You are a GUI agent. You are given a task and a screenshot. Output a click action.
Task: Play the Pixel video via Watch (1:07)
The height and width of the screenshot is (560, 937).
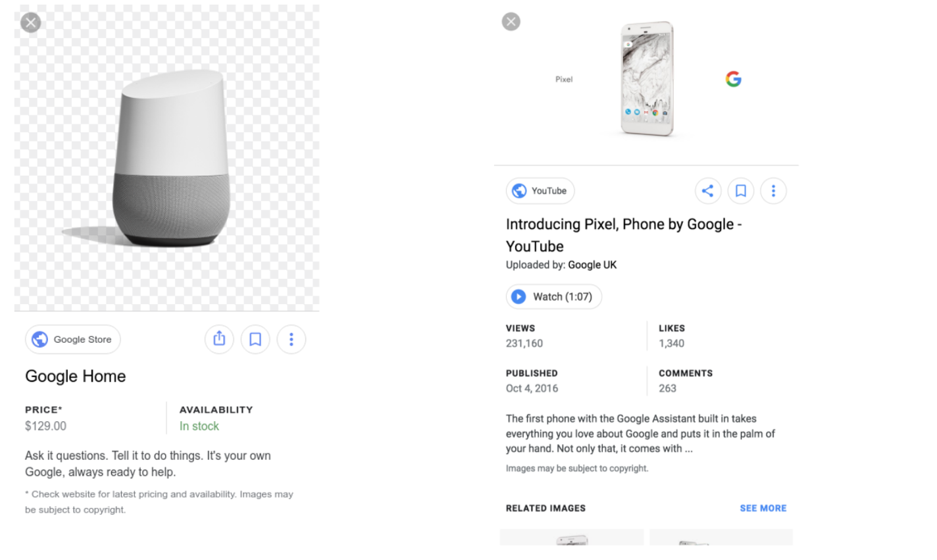coord(553,296)
